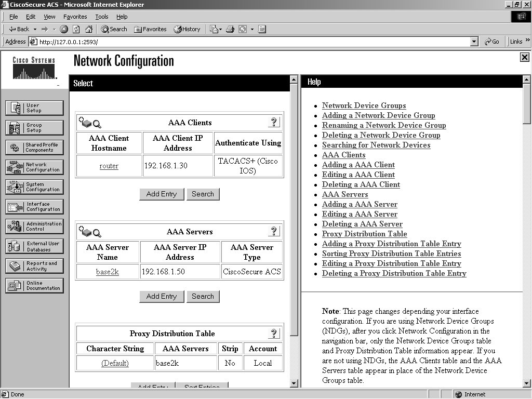Open the History pane from the toolbar

pos(187,29)
